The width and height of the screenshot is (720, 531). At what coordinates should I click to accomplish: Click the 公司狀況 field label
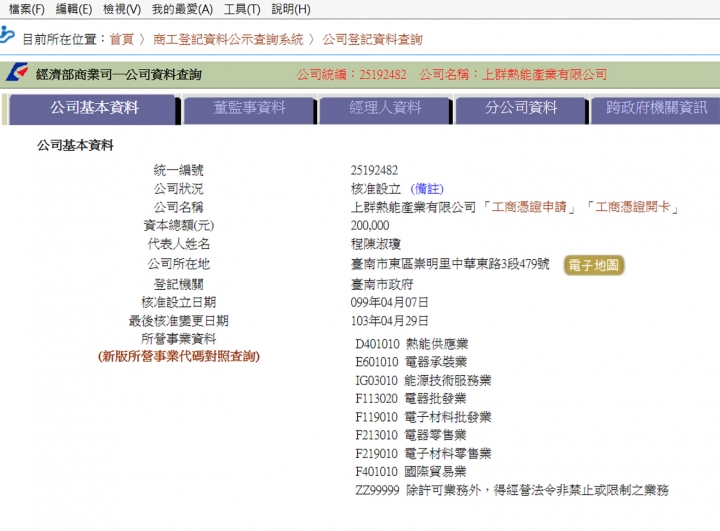(179, 189)
